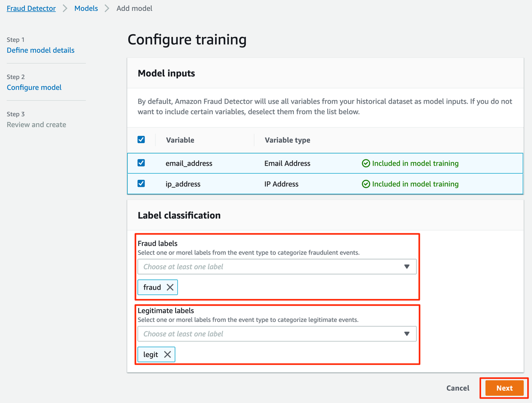The image size is (532, 403).
Task: Select the Configure model step
Action: (x=34, y=87)
